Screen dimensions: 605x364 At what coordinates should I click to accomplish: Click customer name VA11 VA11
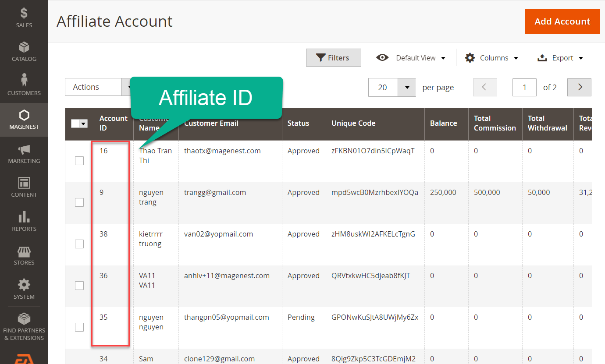coord(147,280)
